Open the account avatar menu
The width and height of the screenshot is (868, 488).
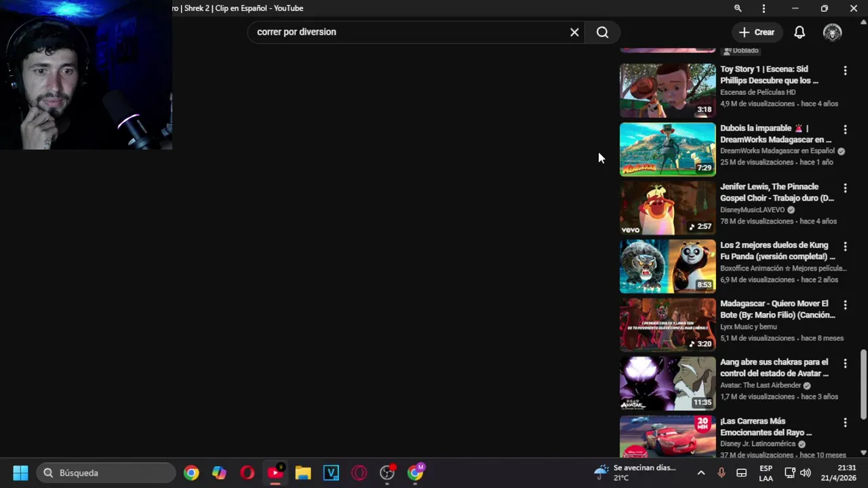832,32
